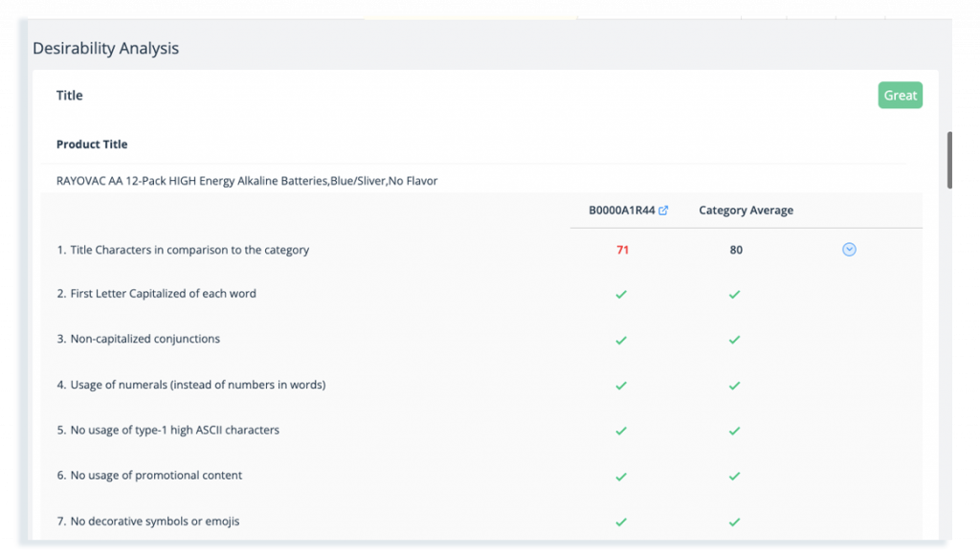
Task: Click product checkmark for decorative symbols row
Action: tap(621, 522)
